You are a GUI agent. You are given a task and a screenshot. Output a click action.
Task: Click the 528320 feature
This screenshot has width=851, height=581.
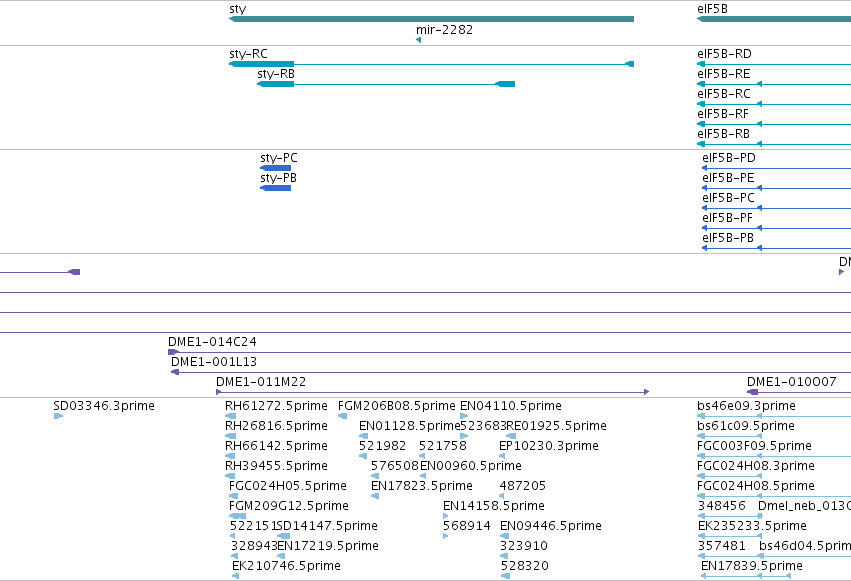[x=505, y=576]
